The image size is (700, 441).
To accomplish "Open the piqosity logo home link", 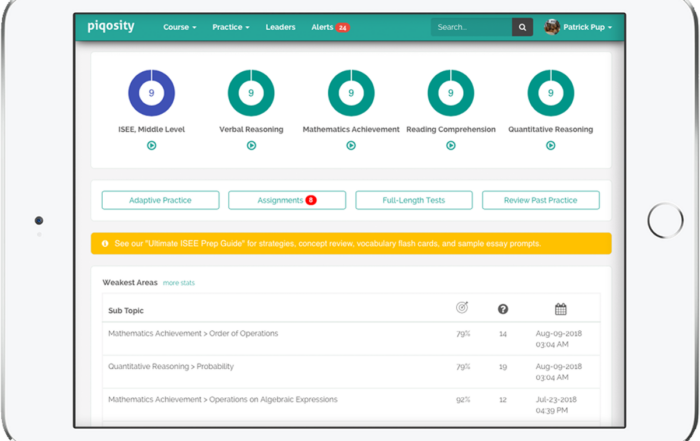I will coord(111,26).
